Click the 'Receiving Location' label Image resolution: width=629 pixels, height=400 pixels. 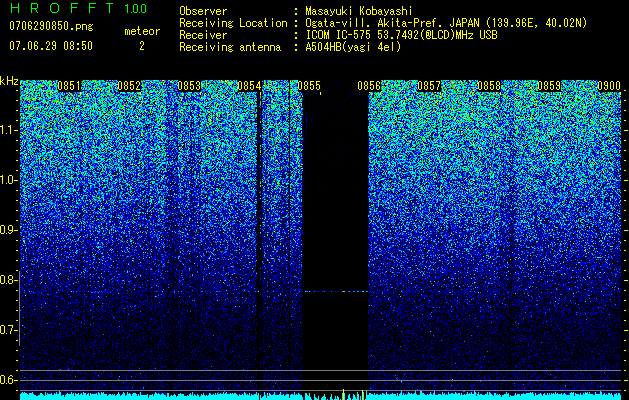[233, 23]
